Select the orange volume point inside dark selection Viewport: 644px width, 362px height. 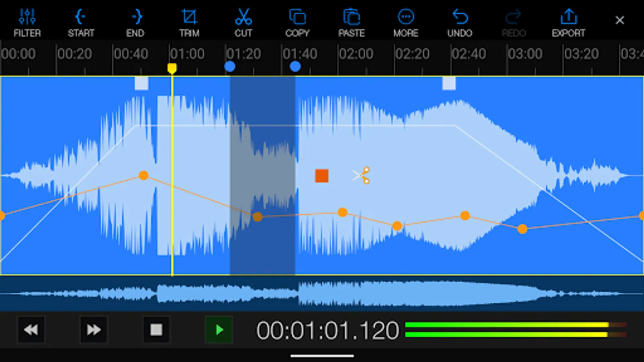(x=258, y=217)
